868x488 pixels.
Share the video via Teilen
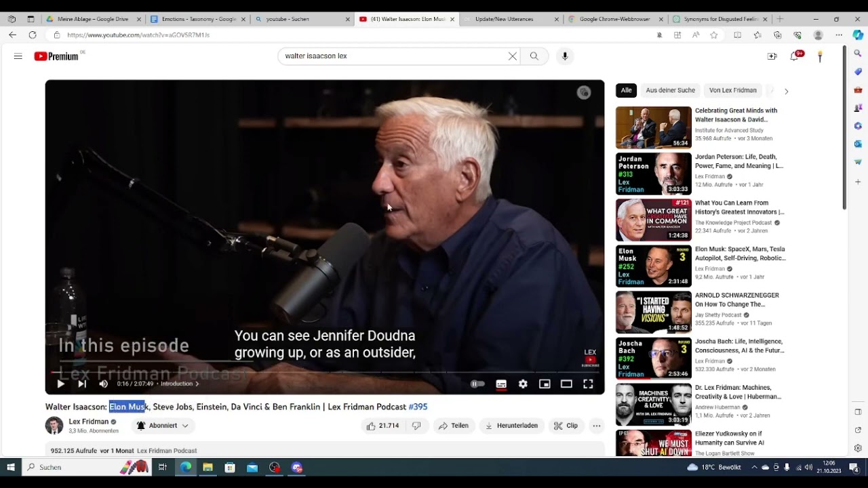tap(454, 426)
